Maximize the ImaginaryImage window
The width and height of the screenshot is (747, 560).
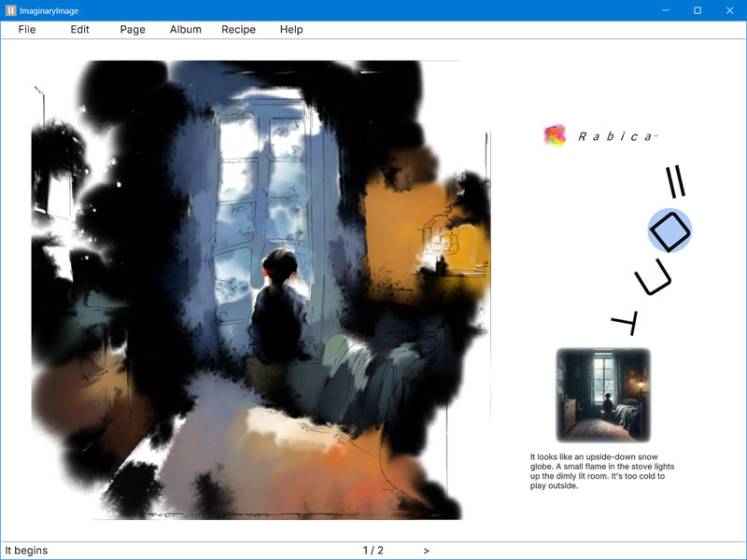click(698, 10)
